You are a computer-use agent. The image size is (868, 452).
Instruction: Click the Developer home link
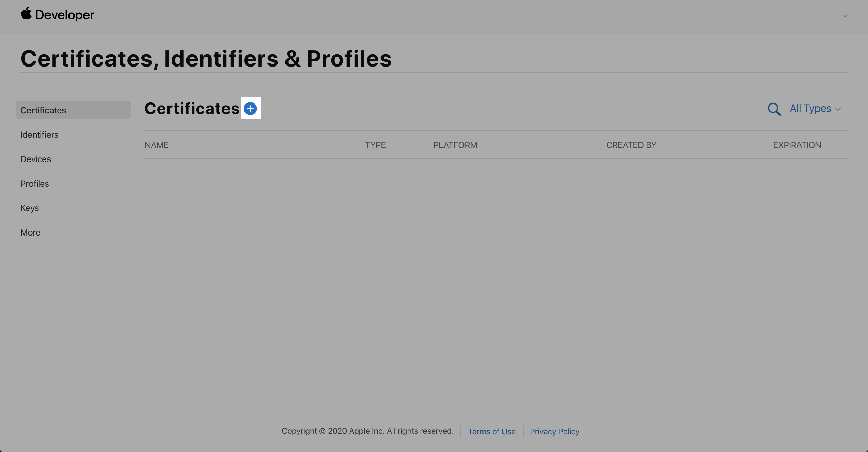point(64,15)
